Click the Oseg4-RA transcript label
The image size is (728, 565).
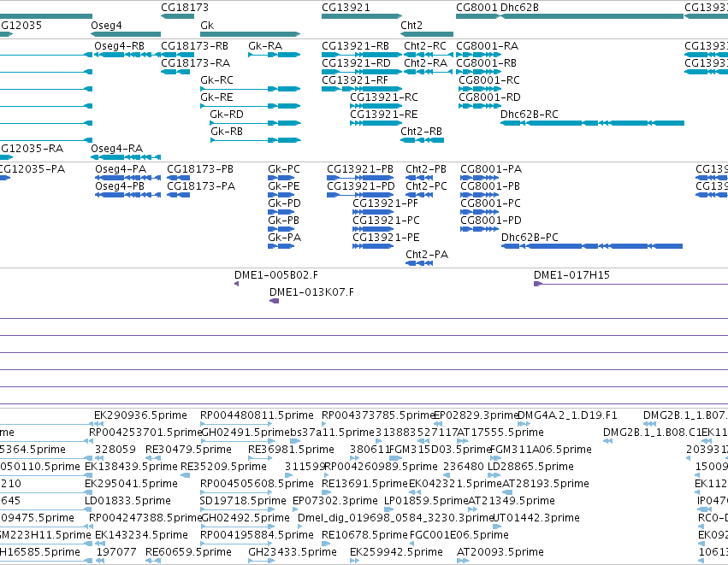point(116,149)
